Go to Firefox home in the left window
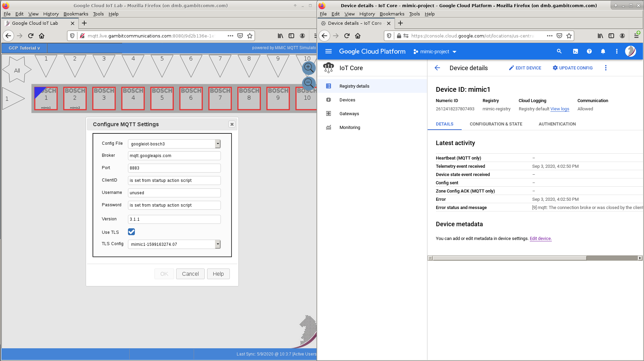The image size is (644, 361). coord(42,36)
